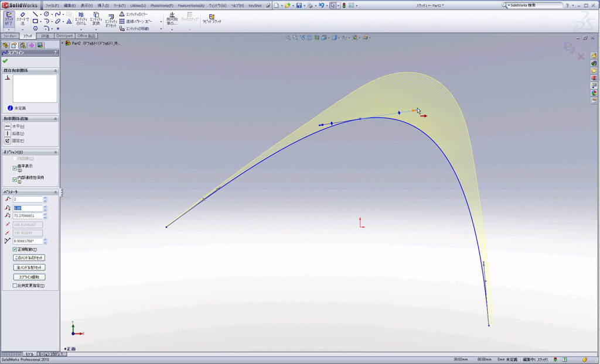The image size is (600, 364).
Task: Select the Line sketch tool
Action: point(35,14)
